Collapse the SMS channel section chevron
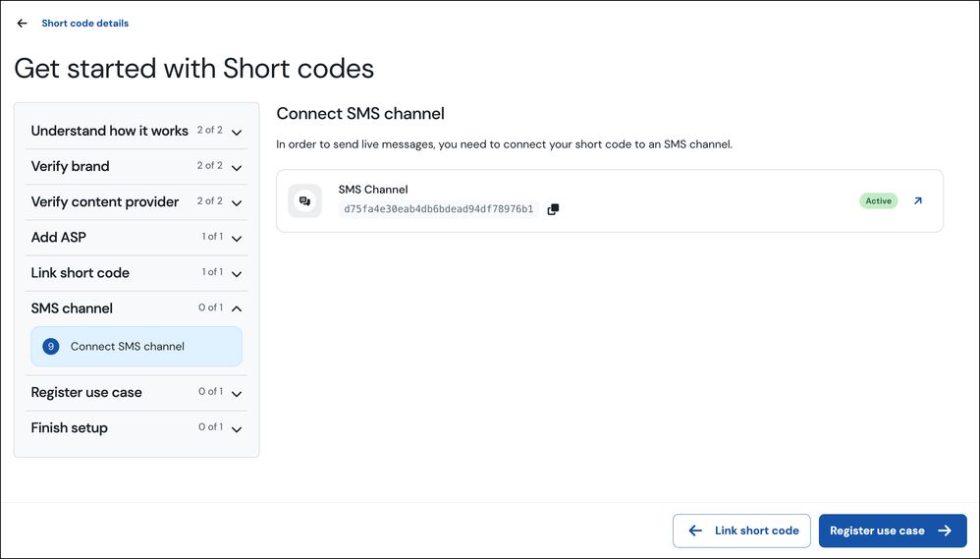The width and height of the screenshot is (980, 559). pos(237,308)
